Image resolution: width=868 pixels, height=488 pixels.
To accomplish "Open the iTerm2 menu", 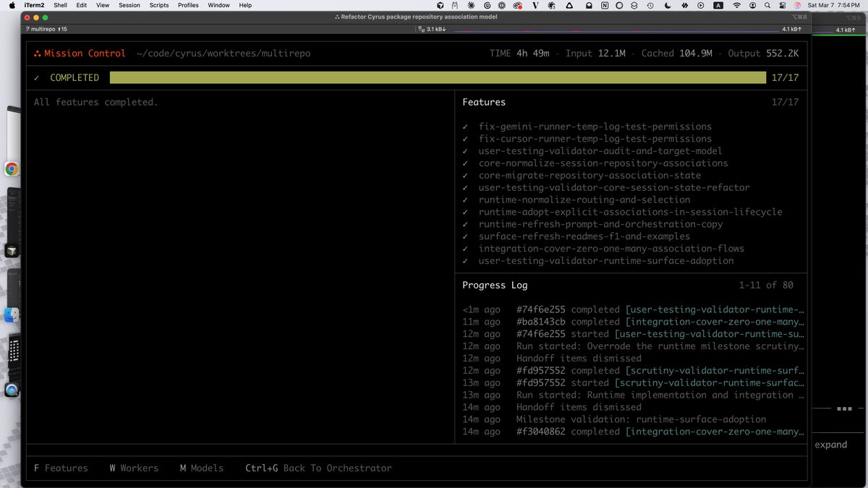I will (x=35, y=5).
